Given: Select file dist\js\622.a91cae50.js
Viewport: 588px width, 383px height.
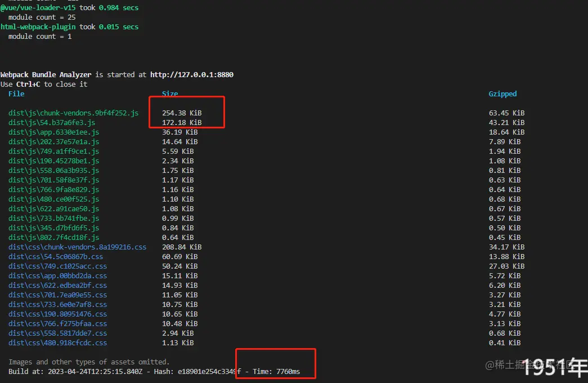Looking at the screenshot, I should [x=53, y=209].
